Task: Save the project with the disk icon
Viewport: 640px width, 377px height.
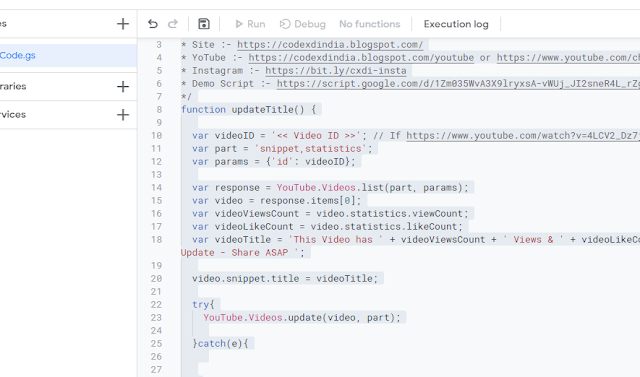Action: click(x=204, y=24)
